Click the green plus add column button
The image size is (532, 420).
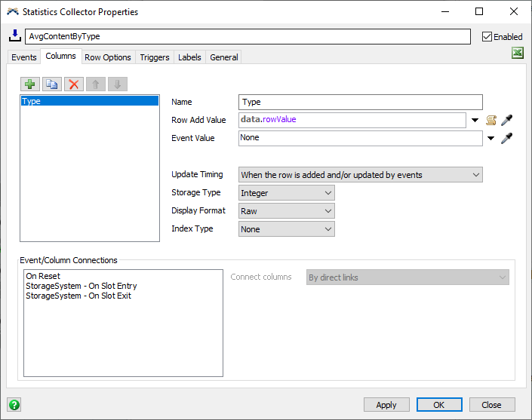coord(30,84)
